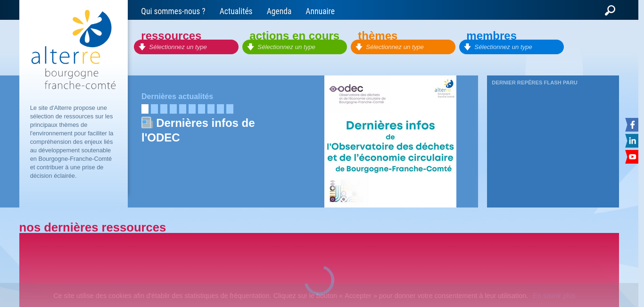Image resolution: width=644 pixels, height=307 pixels.
Task: Open the search magnifier icon
Action: 610,10
